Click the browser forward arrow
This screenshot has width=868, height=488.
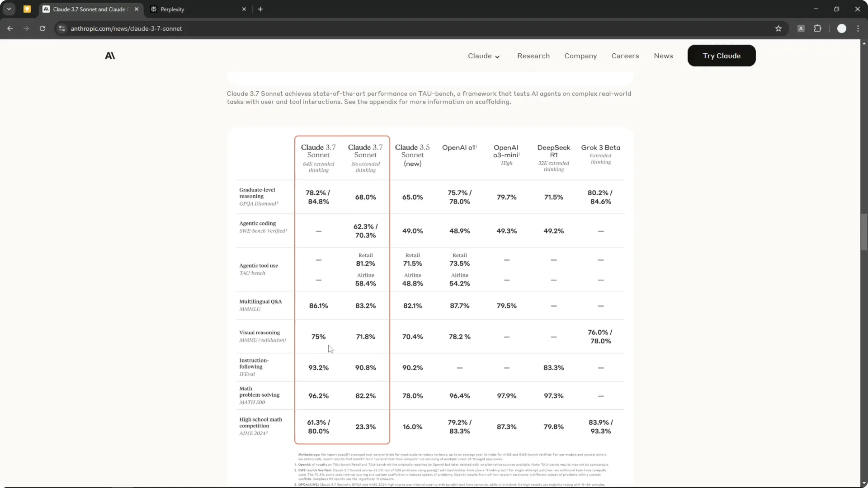click(x=26, y=28)
